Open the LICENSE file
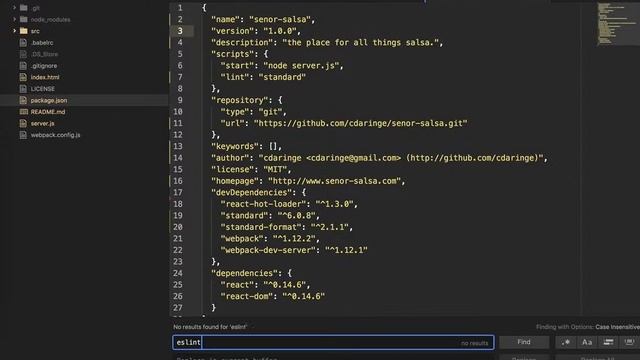 [43, 89]
